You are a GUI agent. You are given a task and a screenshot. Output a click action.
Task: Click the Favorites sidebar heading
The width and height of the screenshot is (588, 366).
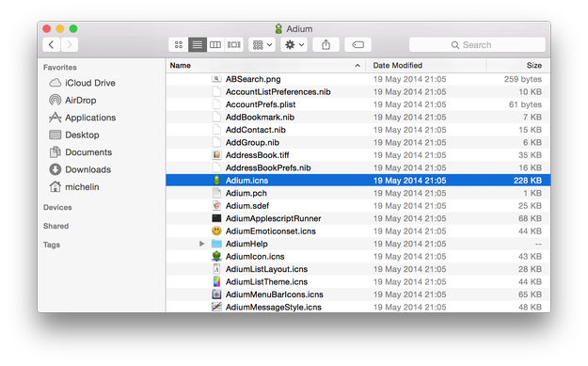60,68
